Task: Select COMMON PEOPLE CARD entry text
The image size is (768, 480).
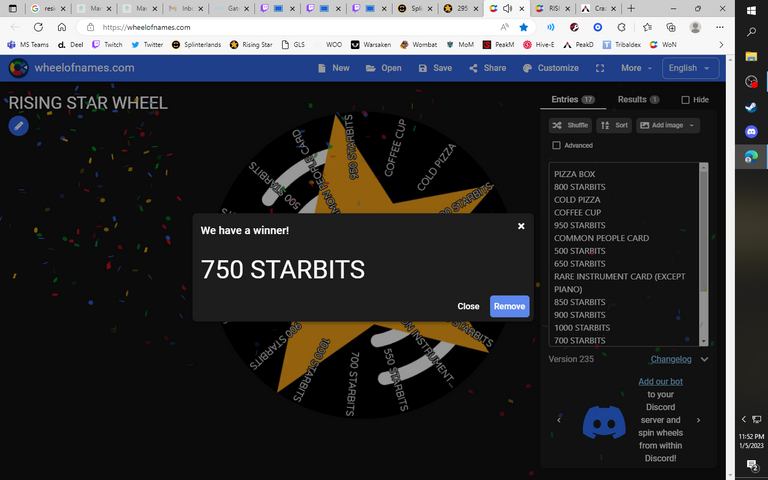Action: (x=601, y=238)
